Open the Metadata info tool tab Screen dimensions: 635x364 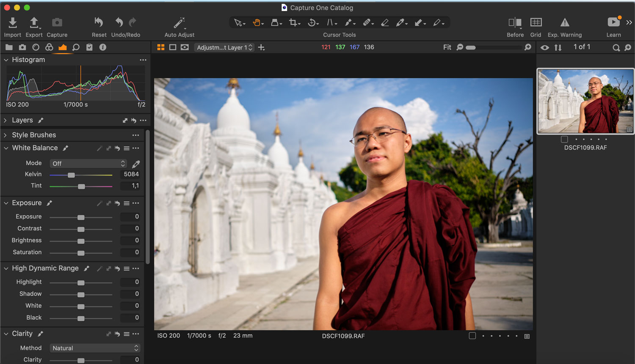click(103, 47)
